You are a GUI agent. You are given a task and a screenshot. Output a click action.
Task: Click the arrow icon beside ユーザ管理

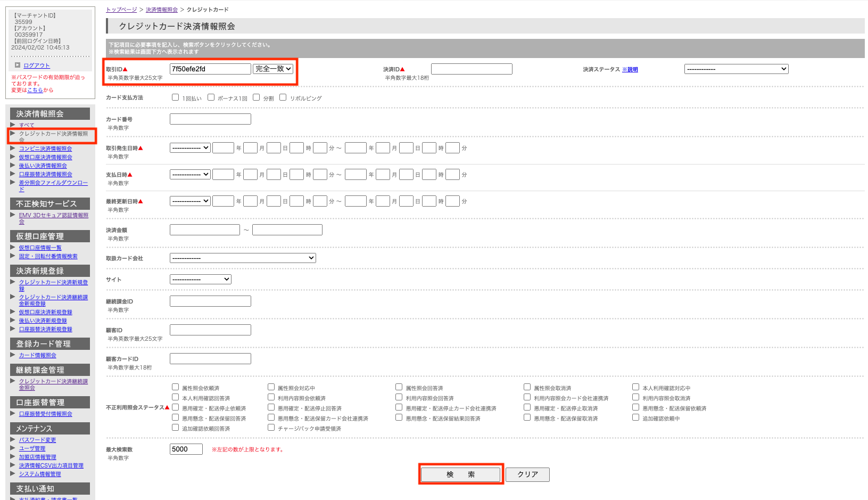pyautogui.click(x=13, y=448)
